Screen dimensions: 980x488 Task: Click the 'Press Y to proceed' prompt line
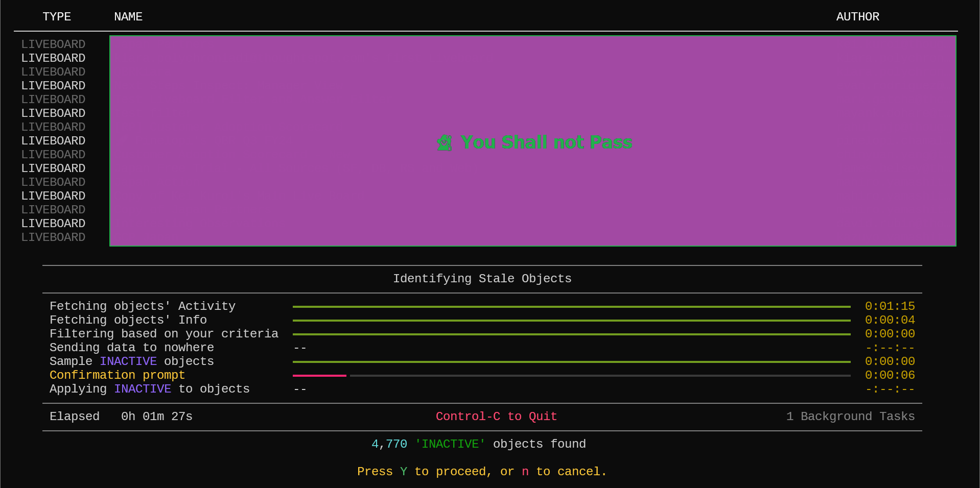pyautogui.click(x=482, y=472)
